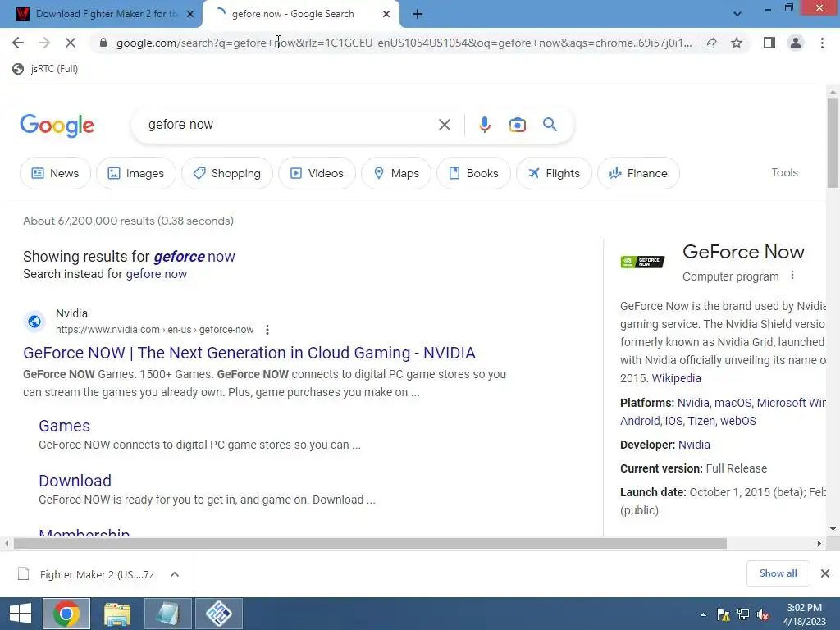Open Chrome from the taskbar
840x630 pixels.
click(66, 614)
